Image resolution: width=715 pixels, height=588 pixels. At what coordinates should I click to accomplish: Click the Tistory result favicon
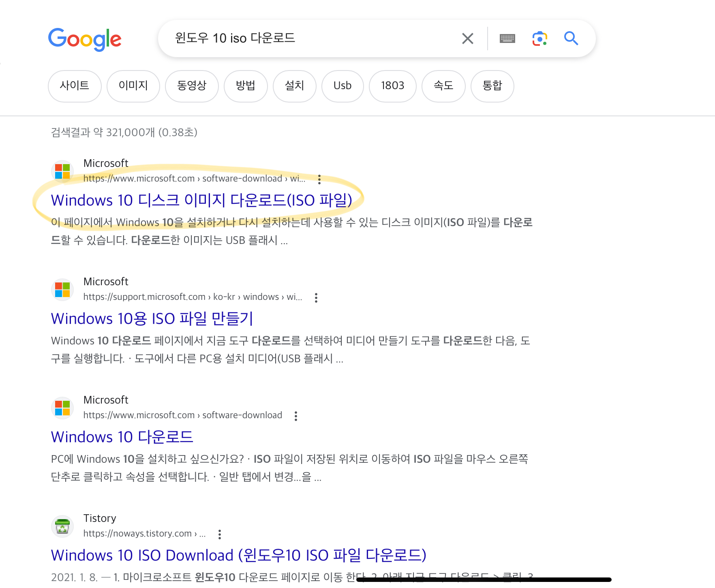62,526
